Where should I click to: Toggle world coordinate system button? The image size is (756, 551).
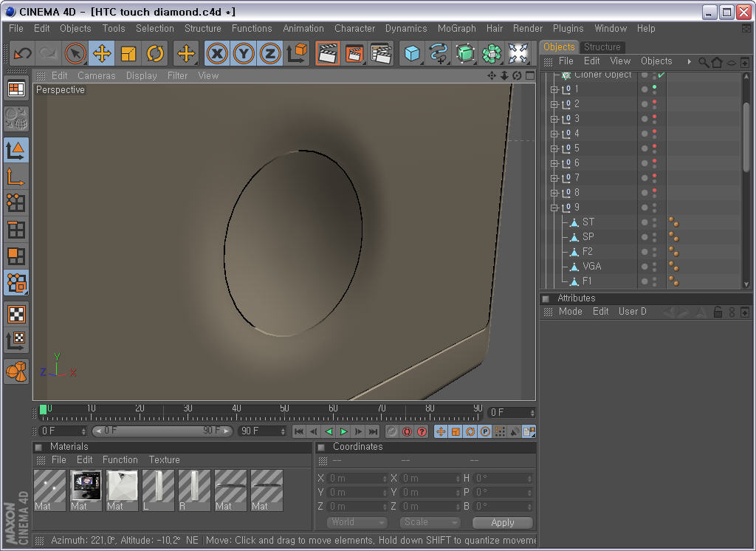point(297,53)
